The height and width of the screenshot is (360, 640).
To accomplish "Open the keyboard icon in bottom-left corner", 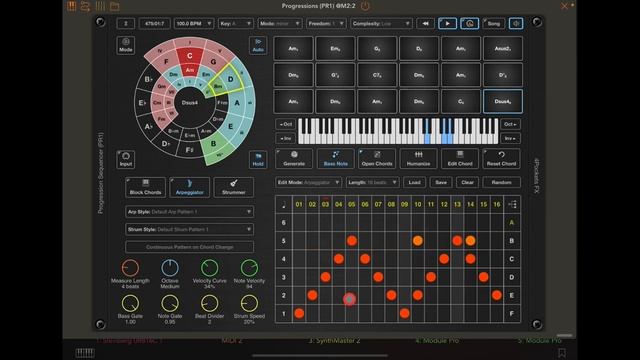I will pyautogui.click(x=85, y=353).
